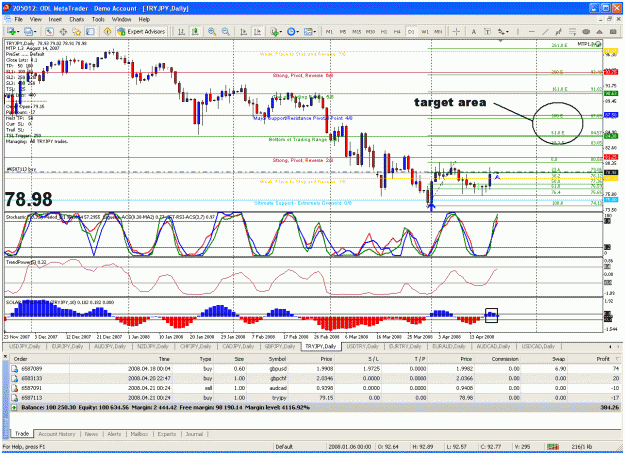Toggle chart Auto Scroll

tap(243, 32)
